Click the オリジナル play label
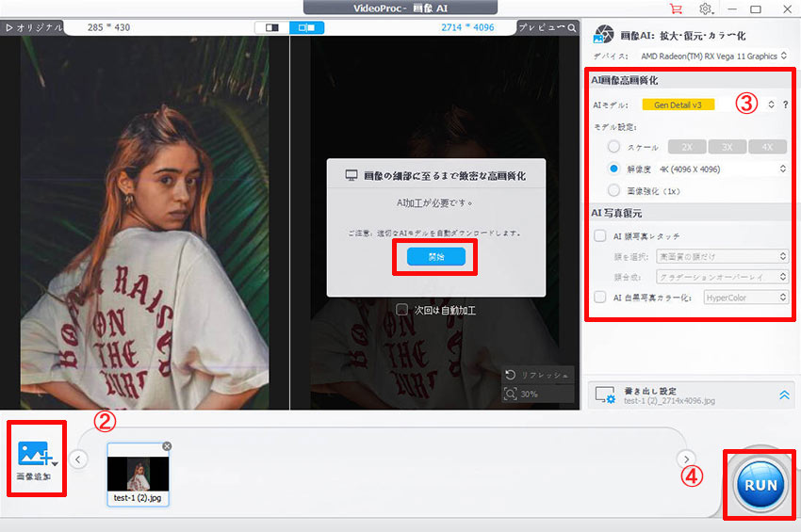The height and width of the screenshot is (532, 801). 34,27
